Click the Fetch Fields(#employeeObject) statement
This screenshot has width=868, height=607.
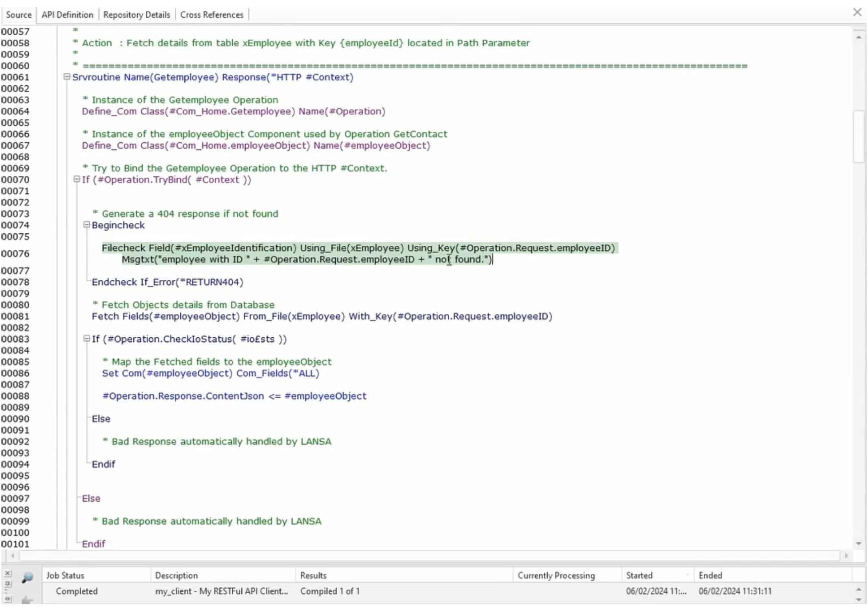point(322,316)
